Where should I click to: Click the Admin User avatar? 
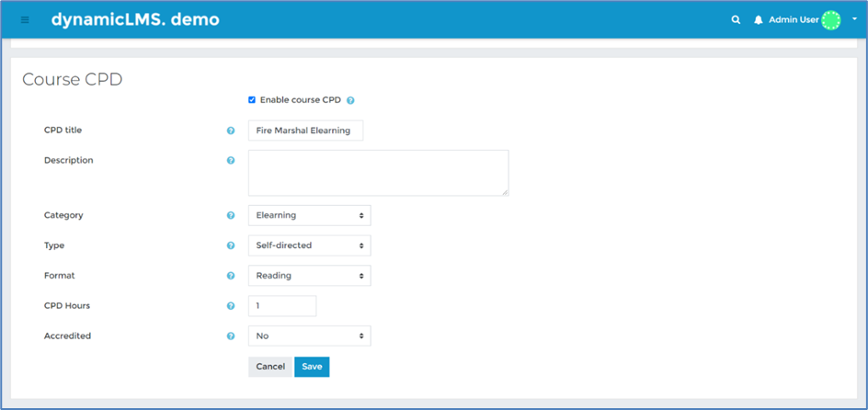(831, 20)
